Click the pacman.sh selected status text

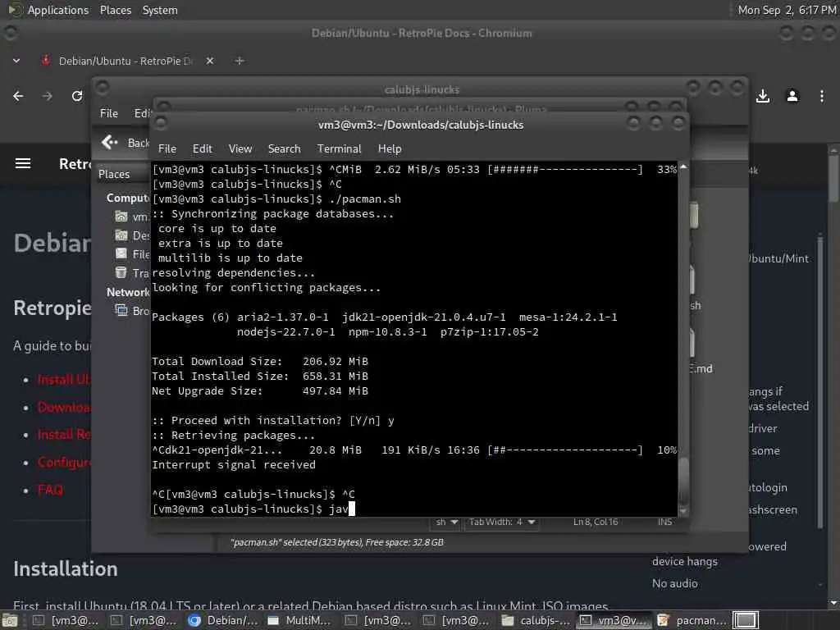pyautogui.click(x=337, y=542)
